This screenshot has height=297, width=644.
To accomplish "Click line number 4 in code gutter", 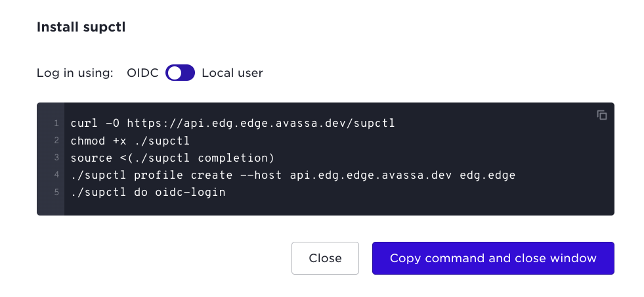I will point(56,175).
